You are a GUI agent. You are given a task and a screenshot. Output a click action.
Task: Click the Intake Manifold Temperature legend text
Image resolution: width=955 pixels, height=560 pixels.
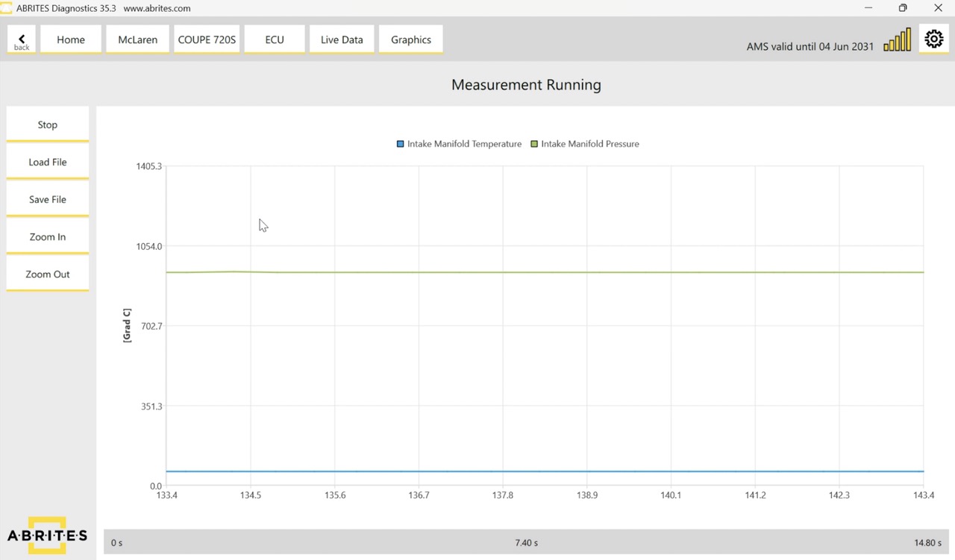[x=464, y=144]
